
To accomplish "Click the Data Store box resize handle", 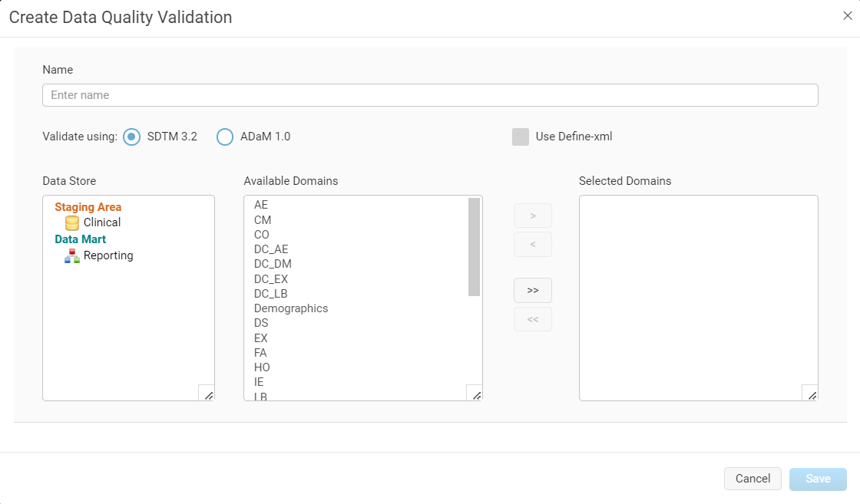I will point(207,393).
